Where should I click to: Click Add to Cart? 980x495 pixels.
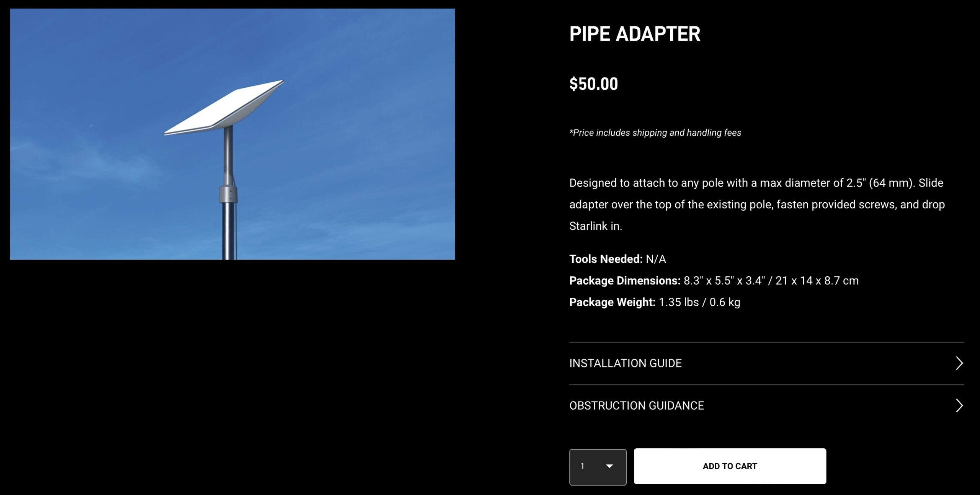730,466
